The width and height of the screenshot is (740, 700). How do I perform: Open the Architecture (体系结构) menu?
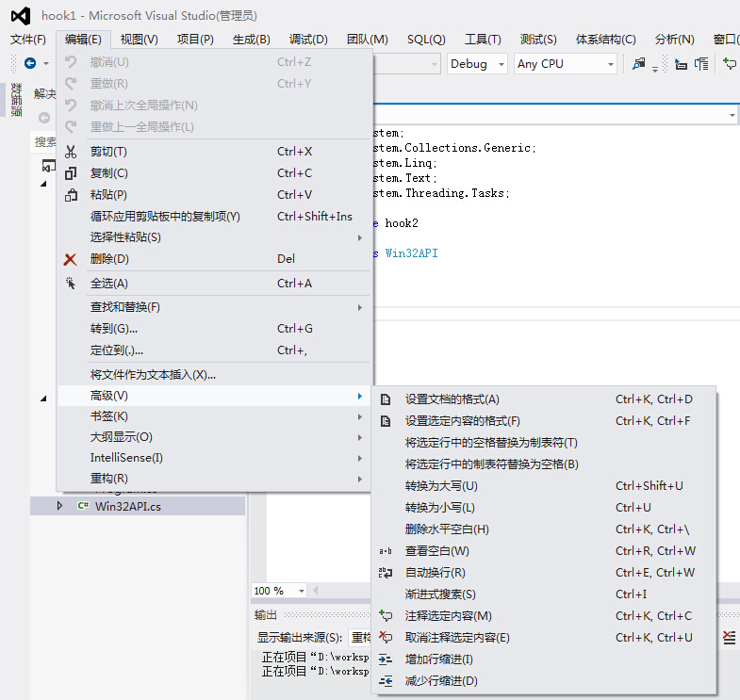click(606, 40)
